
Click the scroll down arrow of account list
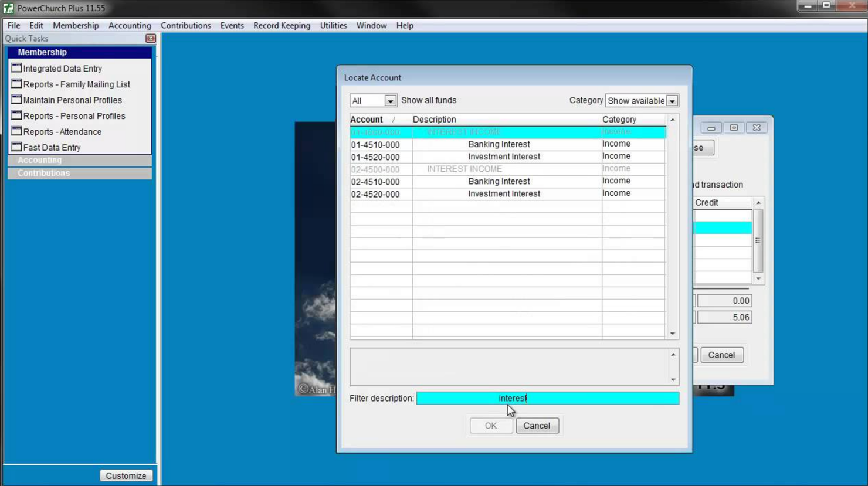[x=673, y=334]
